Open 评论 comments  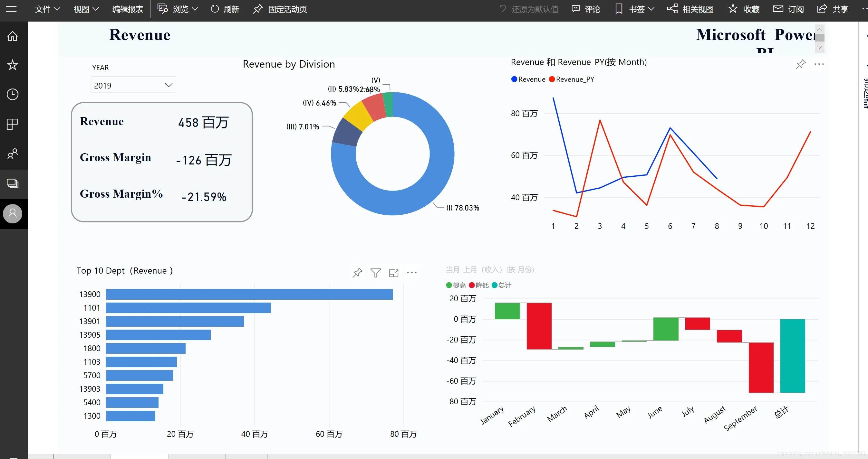coord(586,9)
